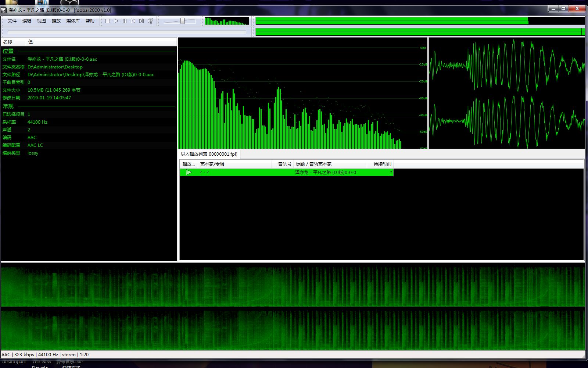588x368 pixels.
Task: Sort by the 标题 / 音轨艺术家 column header
Action: [x=330, y=164]
